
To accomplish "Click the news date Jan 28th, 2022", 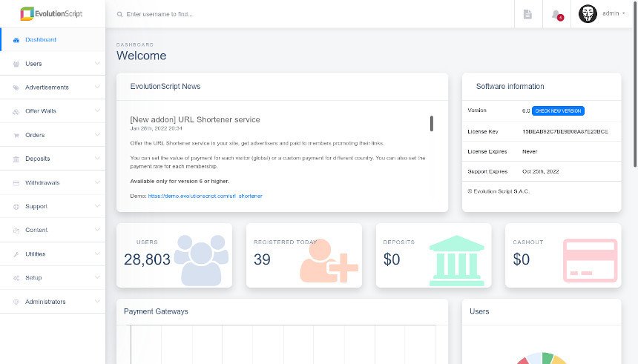I will [x=157, y=128].
